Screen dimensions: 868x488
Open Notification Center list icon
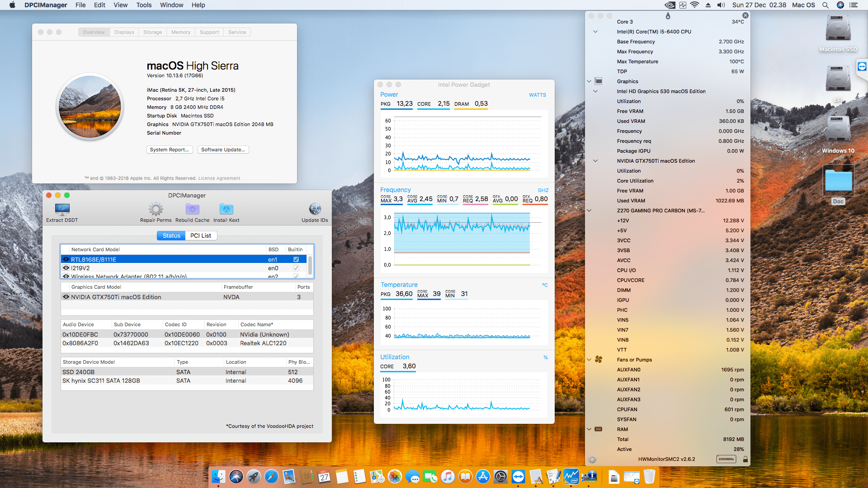pos(854,5)
